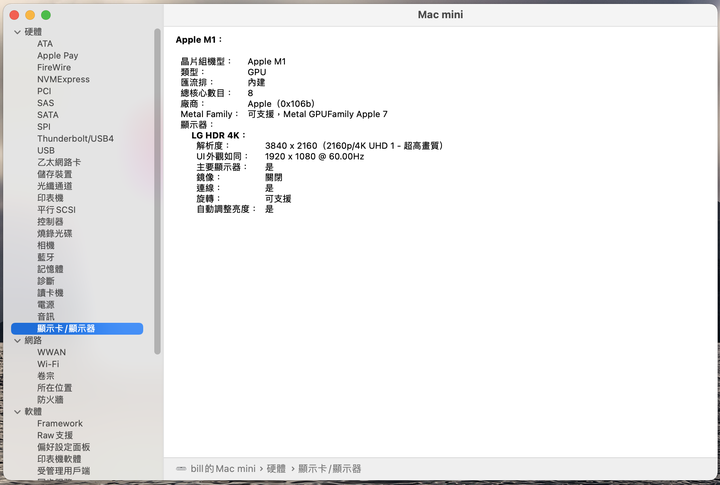Select SATA in the hardware list

point(48,115)
